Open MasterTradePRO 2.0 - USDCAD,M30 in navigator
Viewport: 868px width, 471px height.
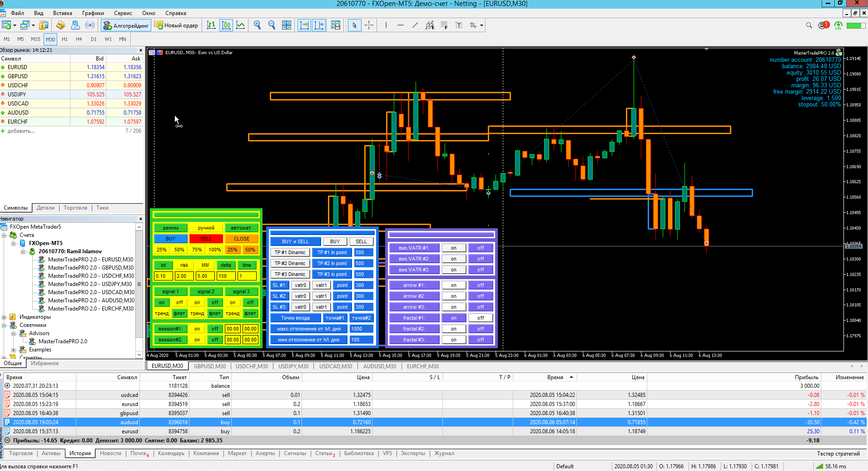[x=91, y=292]
